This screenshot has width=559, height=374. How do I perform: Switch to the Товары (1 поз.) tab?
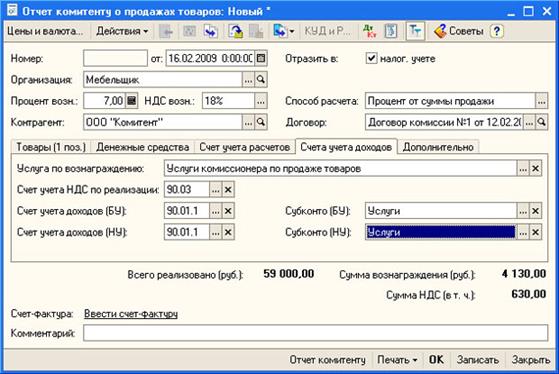(51, 147)
